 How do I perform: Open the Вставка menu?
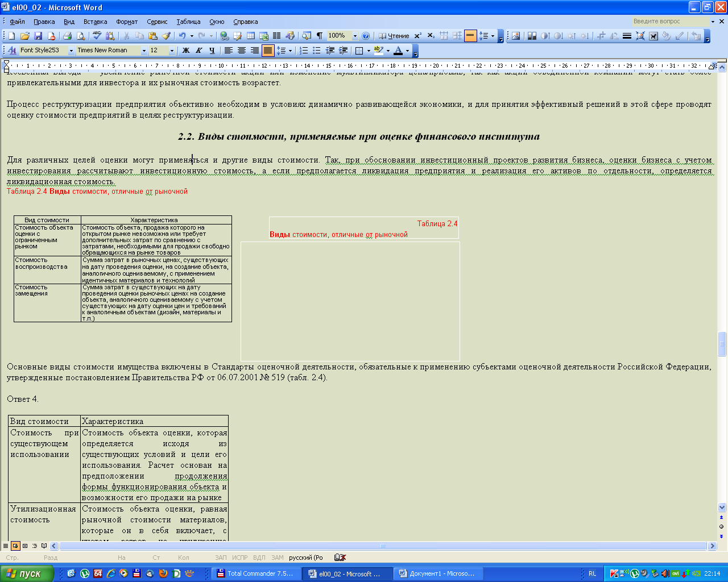point(95,22)
